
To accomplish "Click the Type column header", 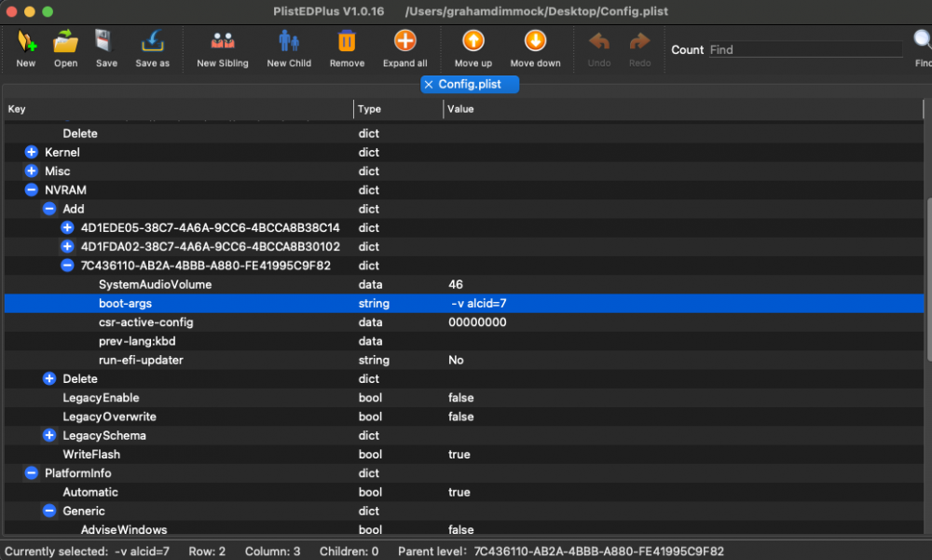I will point(399,109).
